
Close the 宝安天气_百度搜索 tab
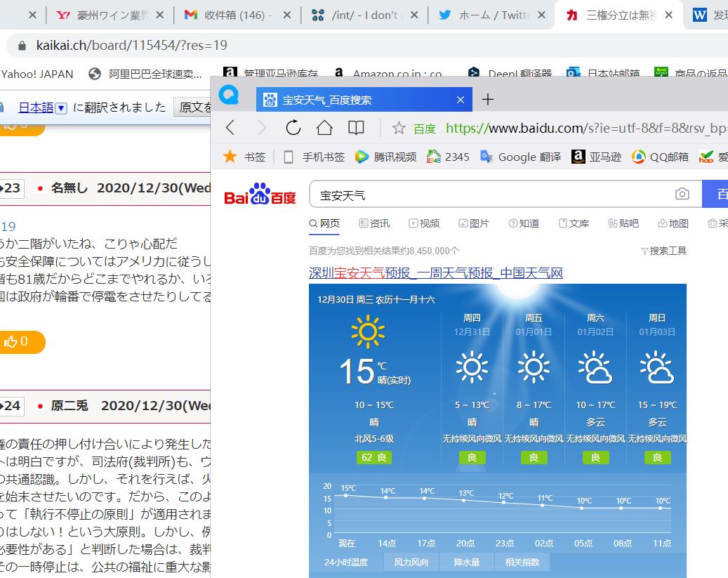pyautogui.click(x=461, y=100)
